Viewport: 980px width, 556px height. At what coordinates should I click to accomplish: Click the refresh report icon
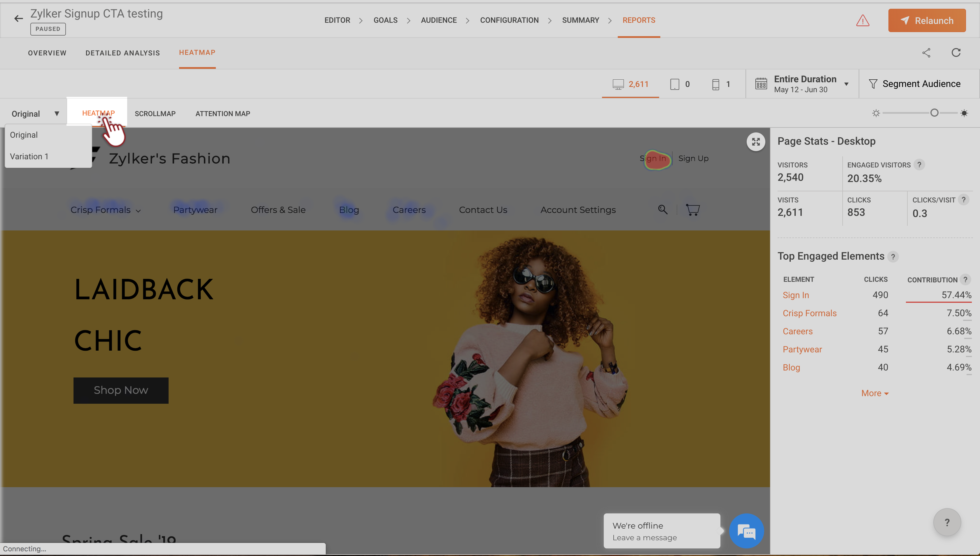tap(956, 53)
